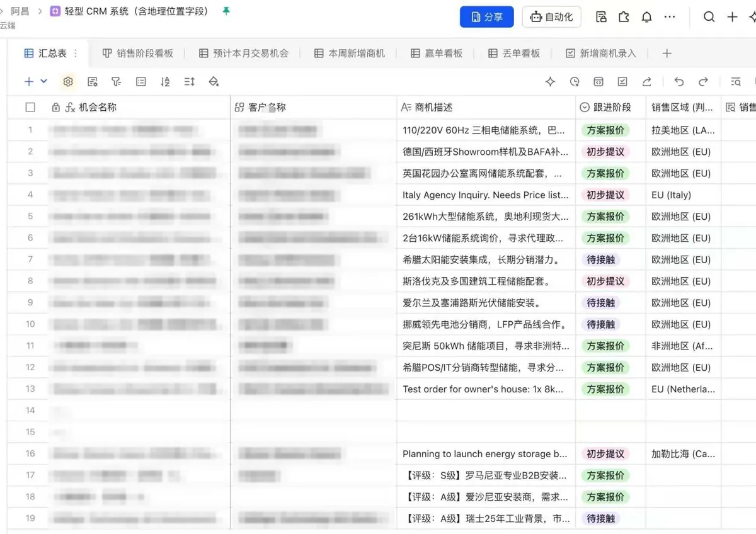Click the 商机描述 column header
This screenshot has height=534, width=756.
tap(486, 108)
